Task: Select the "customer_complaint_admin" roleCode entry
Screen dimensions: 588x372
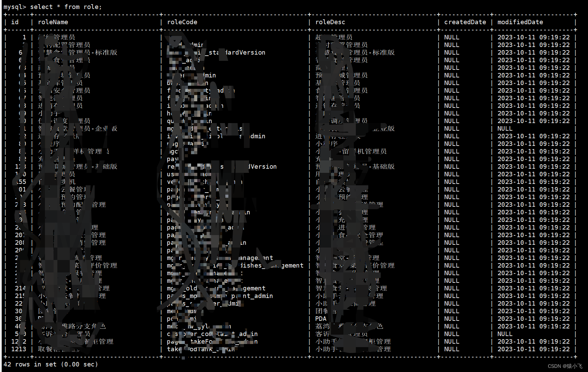Action: tap(212, 334)
